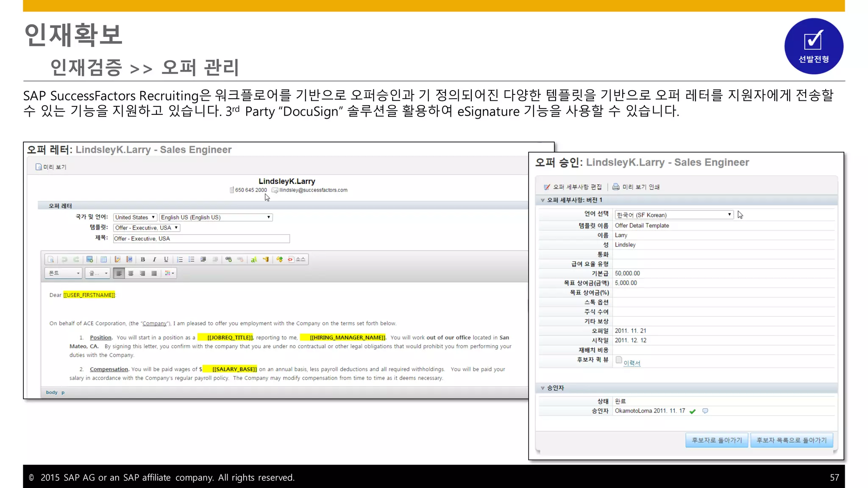Click the paste-as-text notepad icon
This screenshot has width=868, height=488.
(x=117, y=260)
